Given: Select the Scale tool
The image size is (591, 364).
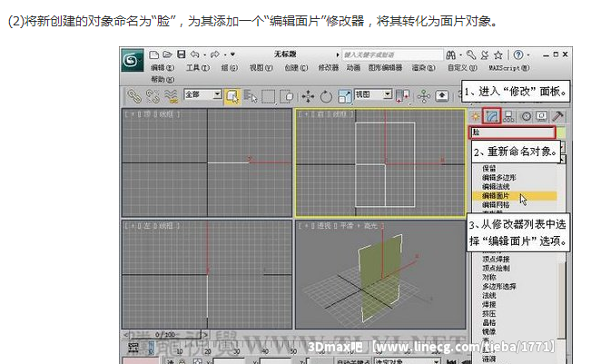Looking at the screenshot, I should (x=344, y=96).
